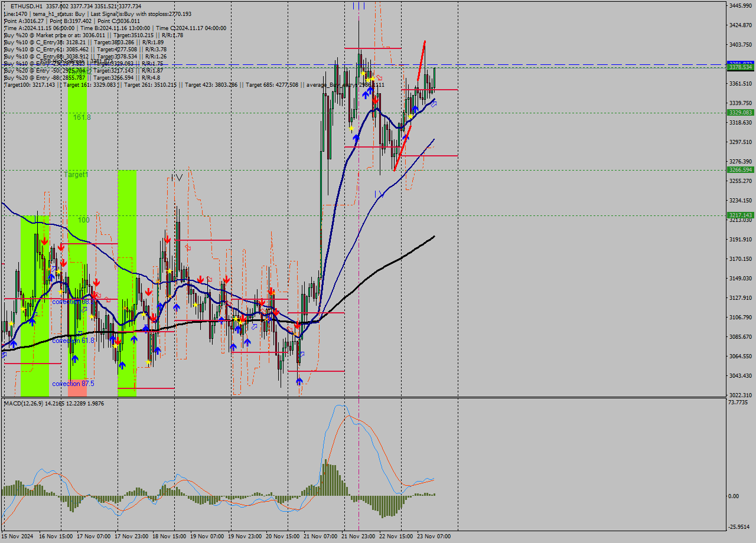Click the red horizontal support line near 3100
The width and height of the screenshot is (756, 543).
coord(316,313)
